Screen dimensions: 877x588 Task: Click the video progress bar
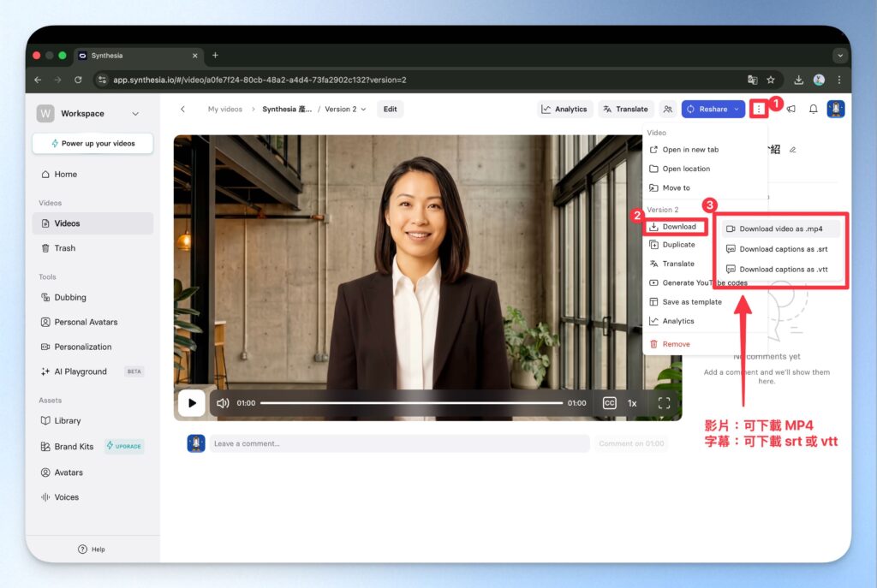click(411, 403)
